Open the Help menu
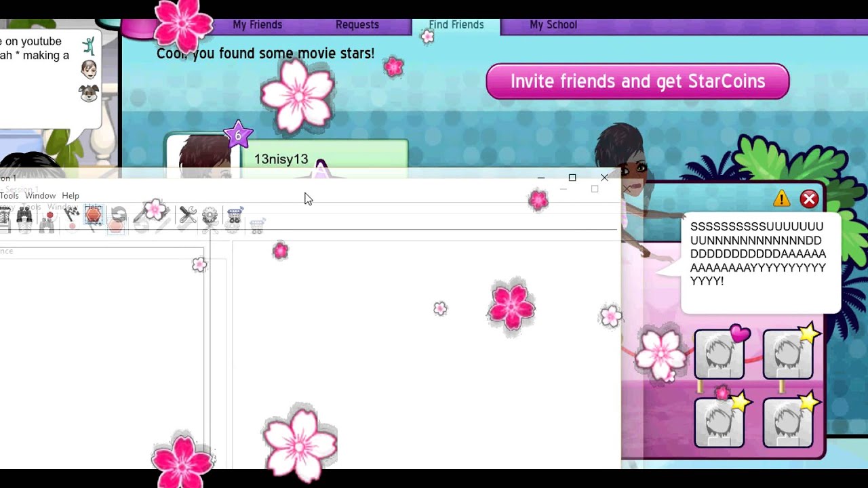868x488 pixels. [71, 196]
